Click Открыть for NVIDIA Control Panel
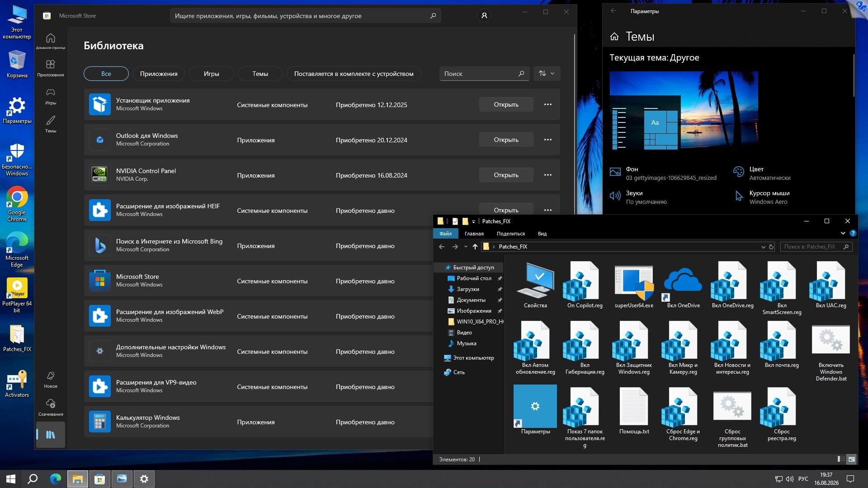868x488 pixels. point(506,175)
